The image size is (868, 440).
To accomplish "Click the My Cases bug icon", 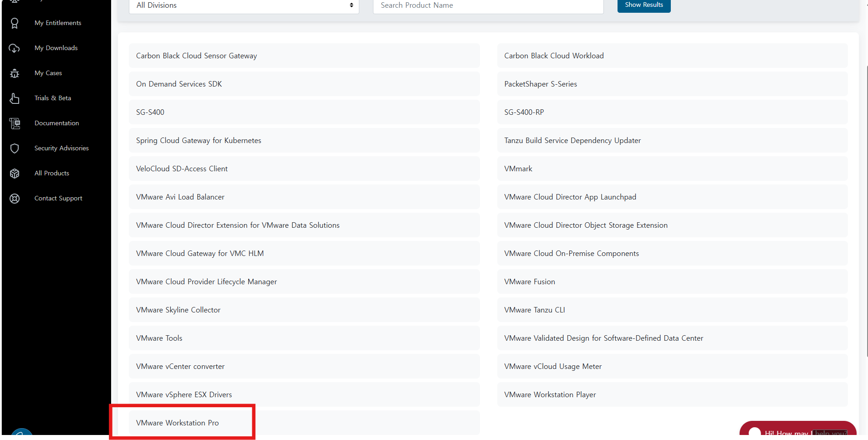I will point(15,73).
